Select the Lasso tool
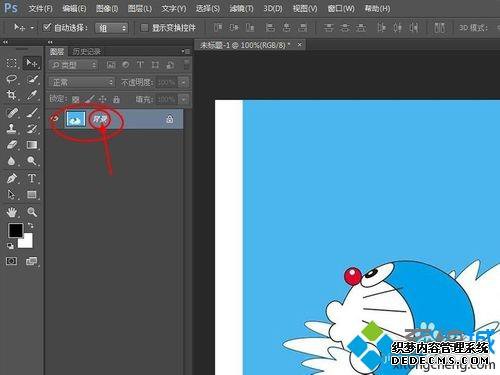Viewport: 500px width, 375px height. coord(12,79)
